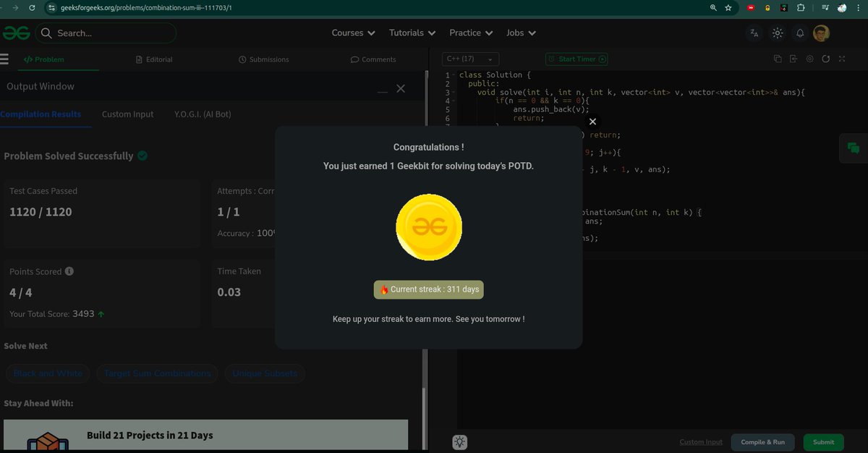Click the dark square extension icon in browser toolbar

[784, 7]
